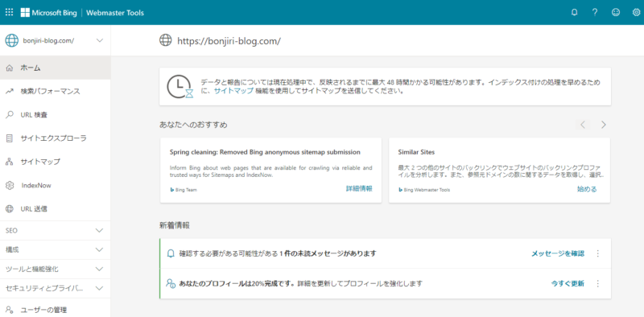Image resolution: width=644 pixels, height=317 pixels.
Task: Click the 新着情報 heading
Action: [x=175, y=225]
